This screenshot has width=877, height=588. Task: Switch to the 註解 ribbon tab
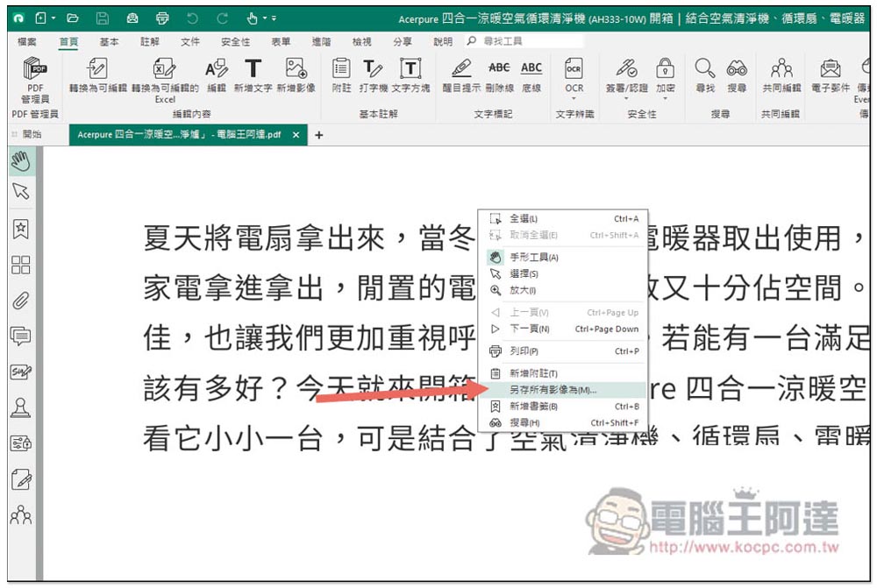click(149, 42)
